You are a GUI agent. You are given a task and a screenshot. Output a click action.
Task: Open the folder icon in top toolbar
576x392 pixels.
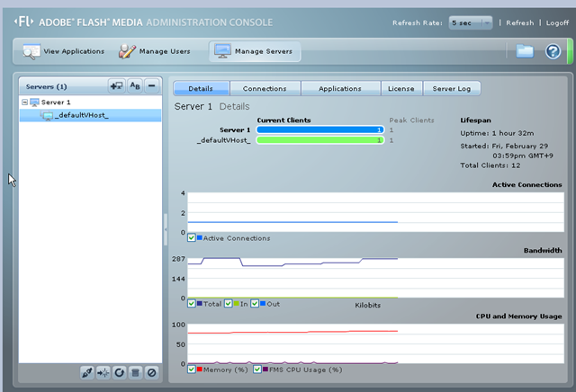click(525, 51)
